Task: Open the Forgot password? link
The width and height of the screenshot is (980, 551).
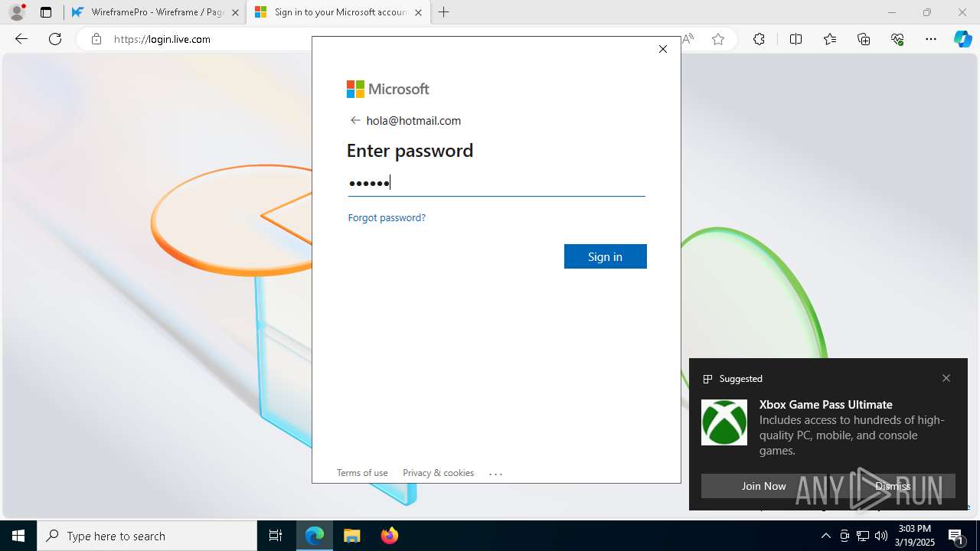Action: (x=387, y=217)
